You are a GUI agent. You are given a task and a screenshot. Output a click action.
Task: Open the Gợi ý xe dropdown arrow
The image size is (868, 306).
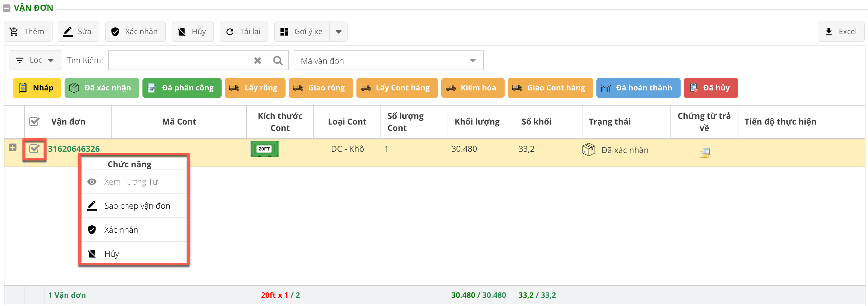[338, 32]
